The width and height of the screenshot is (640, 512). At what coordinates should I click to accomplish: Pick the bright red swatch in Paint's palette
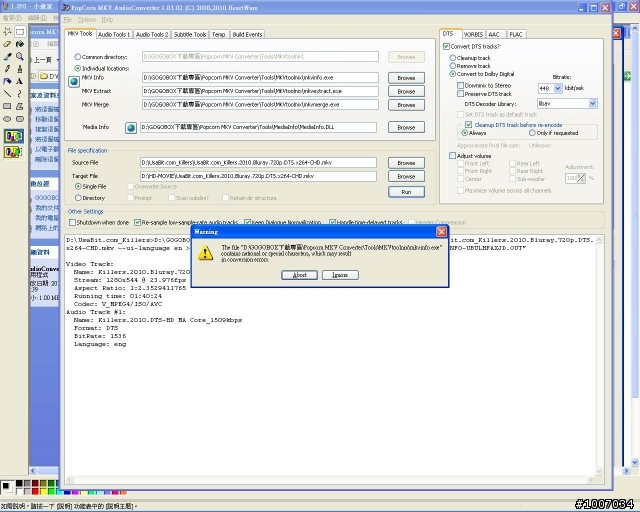click(x=35, y=491)
